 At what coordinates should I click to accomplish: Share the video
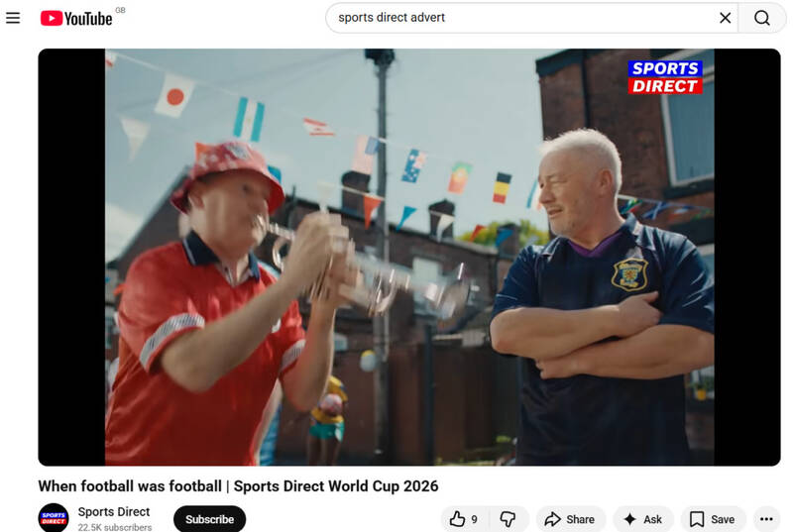click(x=570, y=519)
